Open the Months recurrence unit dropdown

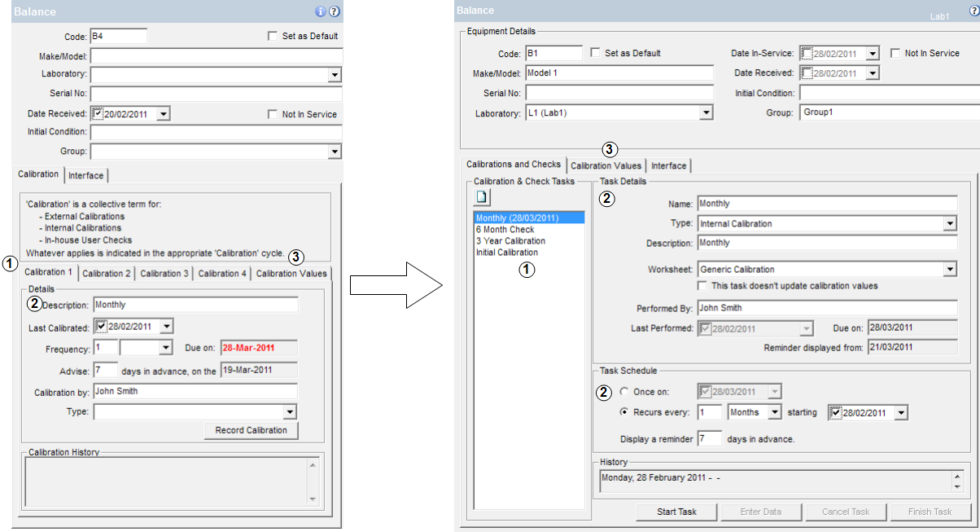click(774, 412)
